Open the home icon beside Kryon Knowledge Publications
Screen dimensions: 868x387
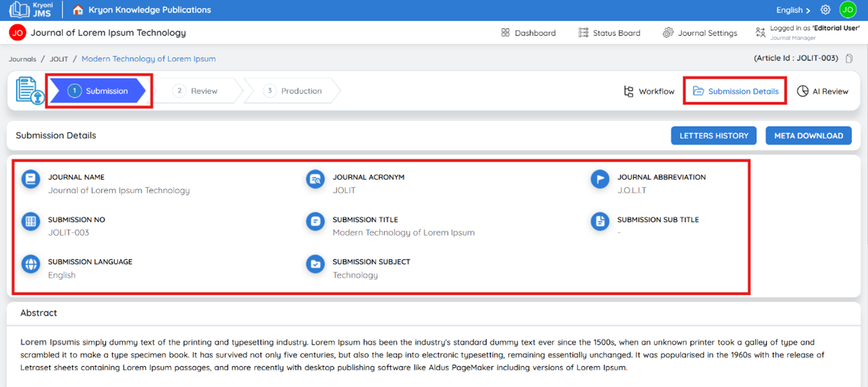pyautogui.click(x=78, y=10)
